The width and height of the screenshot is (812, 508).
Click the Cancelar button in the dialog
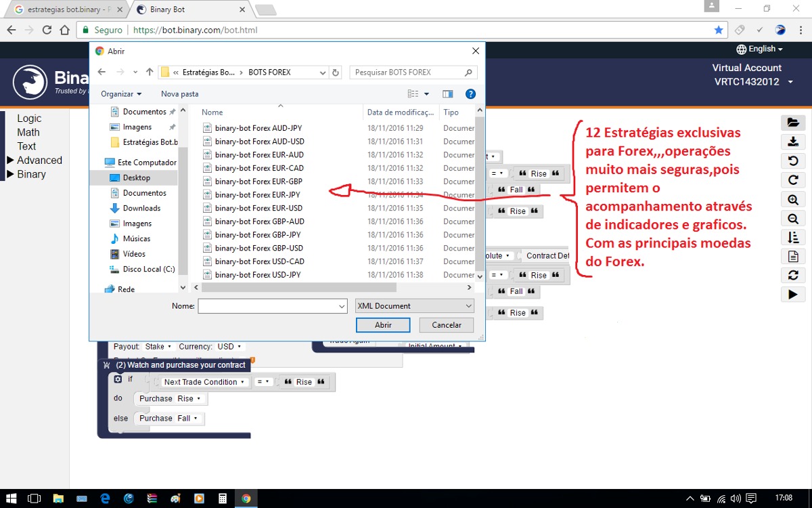(x=447, y=325)
